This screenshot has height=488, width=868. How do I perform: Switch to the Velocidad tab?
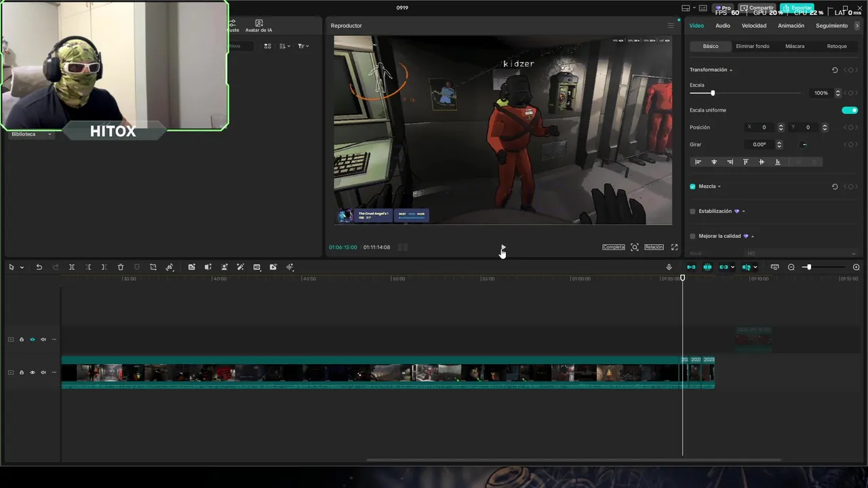point(754,26)
